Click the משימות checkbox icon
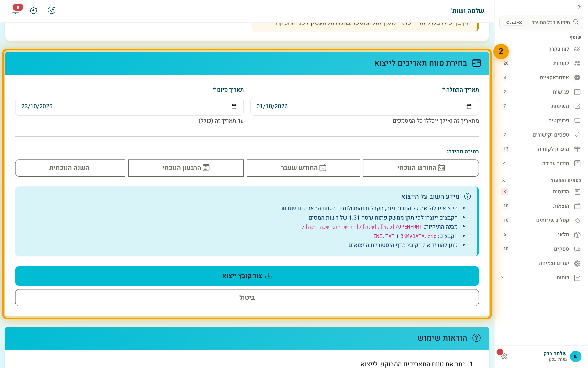This screenshot has height=368, width=588. 577,106
